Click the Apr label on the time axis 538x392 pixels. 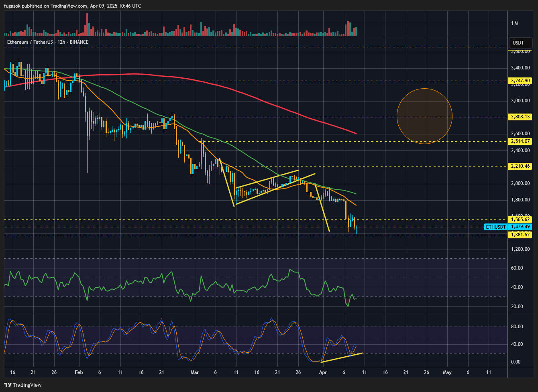tap(323, 372)
